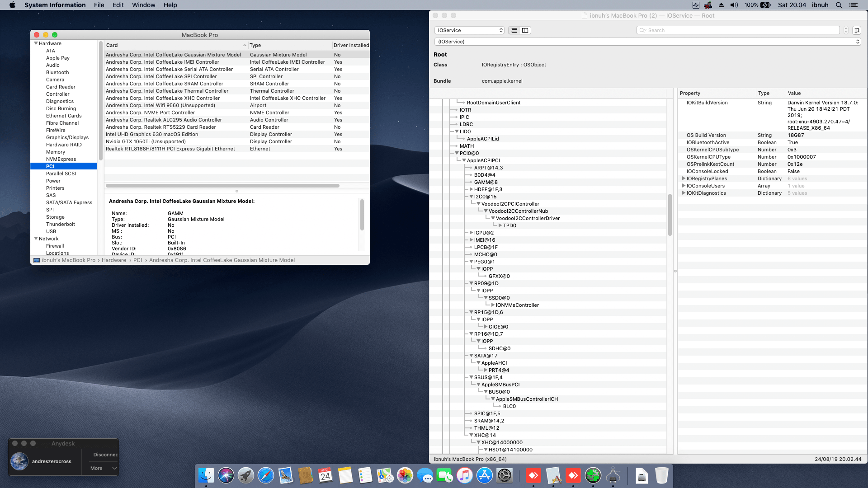Open System Preferences gear in Dock
The image size is (868, 488).
[505, 475]
